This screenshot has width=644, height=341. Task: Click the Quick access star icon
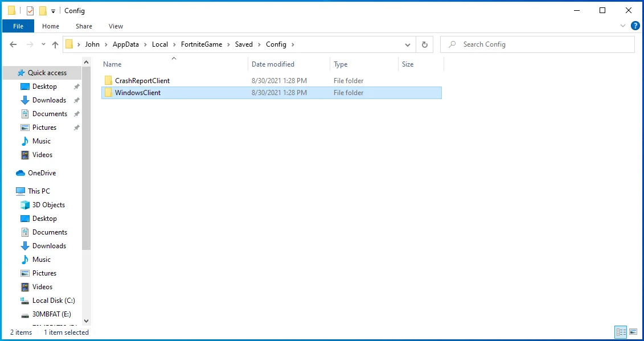pos(21,73)
